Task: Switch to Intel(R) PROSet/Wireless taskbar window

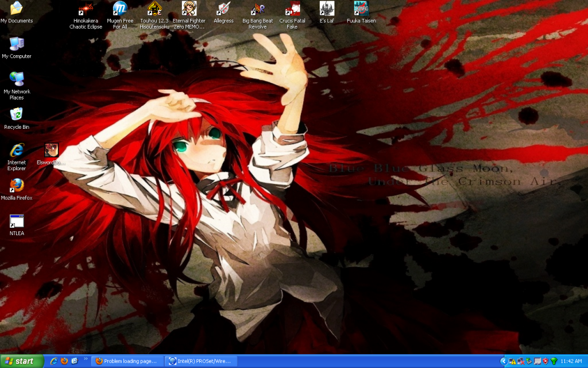Action: tap(201, 361)
